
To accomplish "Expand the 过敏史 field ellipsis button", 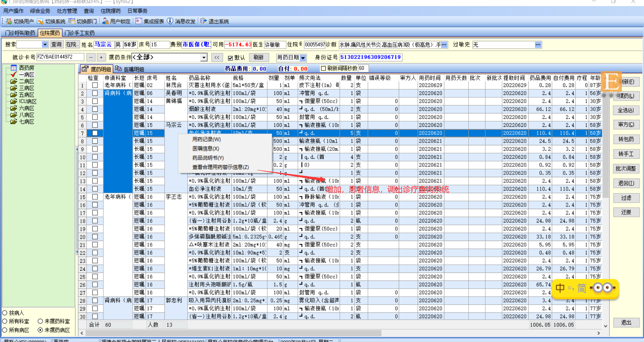I will [x=538, y=45].
